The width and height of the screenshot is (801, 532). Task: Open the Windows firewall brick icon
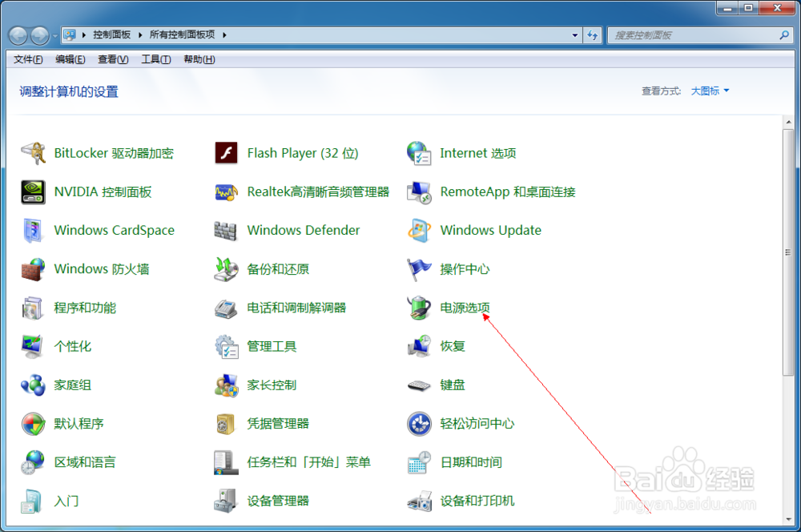click(33, 269)
